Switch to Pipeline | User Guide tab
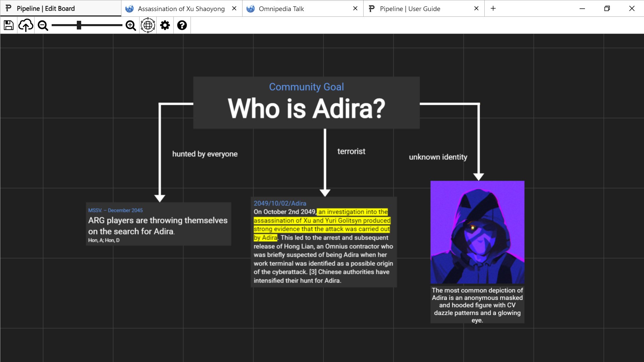Viewport: 644px width, 362px height. [424, 9]
